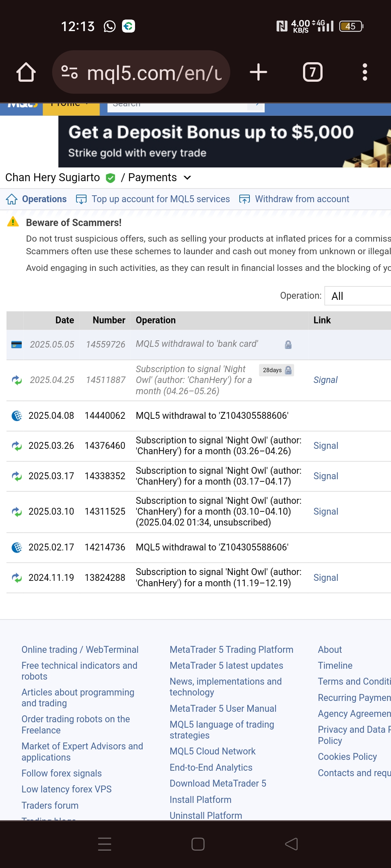Tap the deposit bonus ad banner
Image resolution: width=391 pixels, height=868 pixels.
(x=224, y=141)
